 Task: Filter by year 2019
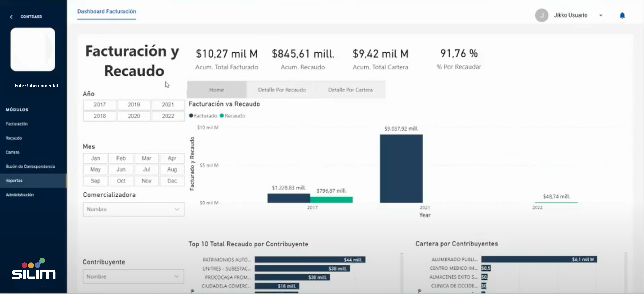[x=134, y=105]
